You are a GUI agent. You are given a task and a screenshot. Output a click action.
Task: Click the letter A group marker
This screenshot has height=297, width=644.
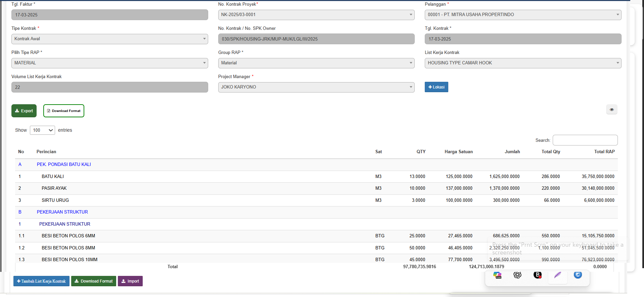[20, 165]
